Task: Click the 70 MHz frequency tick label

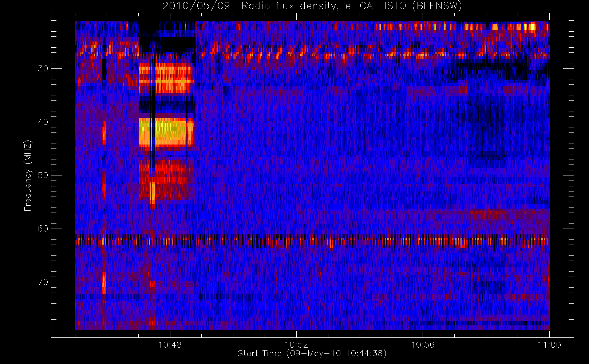Action: tap(43, 282)
